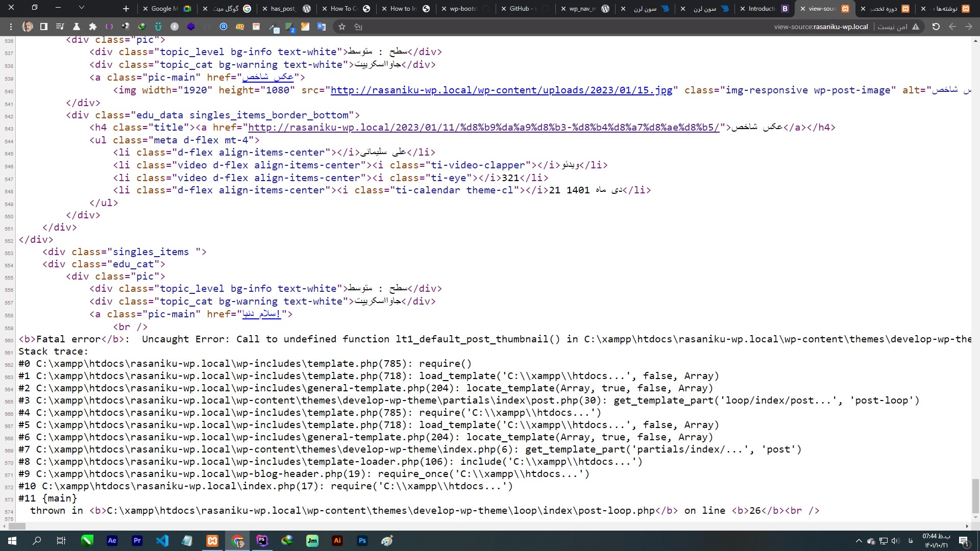
Task: Click the horizontal scrollbar thumb
Action: tap(17, 526)
